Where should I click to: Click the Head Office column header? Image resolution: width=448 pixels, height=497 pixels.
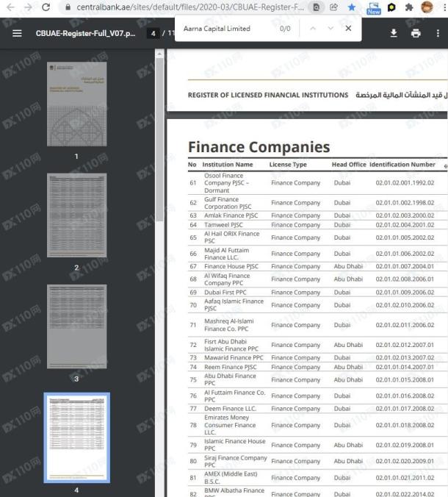pos(349,165)
